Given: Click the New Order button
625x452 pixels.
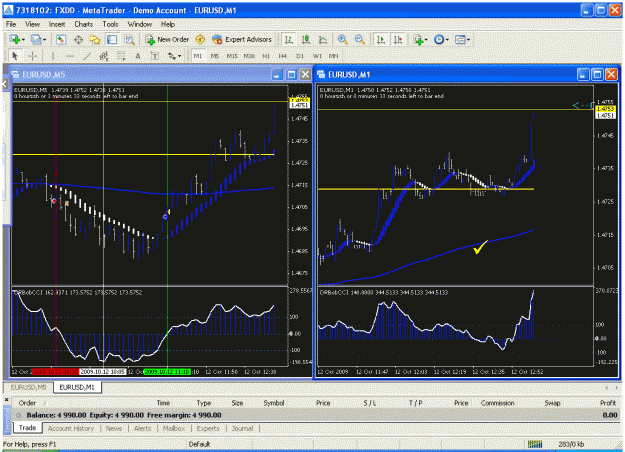Looking at the screenshot, I should click(x=167, y=39).
